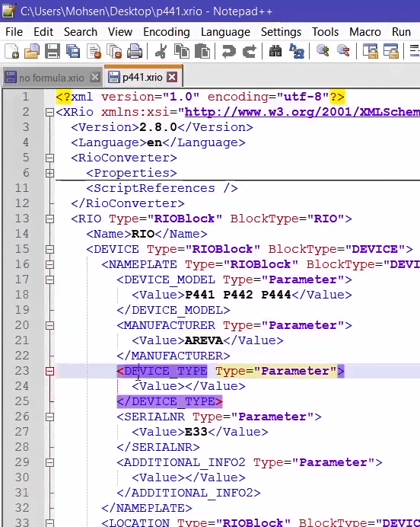Expand the folded Properties block on line 6
Screen dimensions: 420x527
click(x=49, y=173)
